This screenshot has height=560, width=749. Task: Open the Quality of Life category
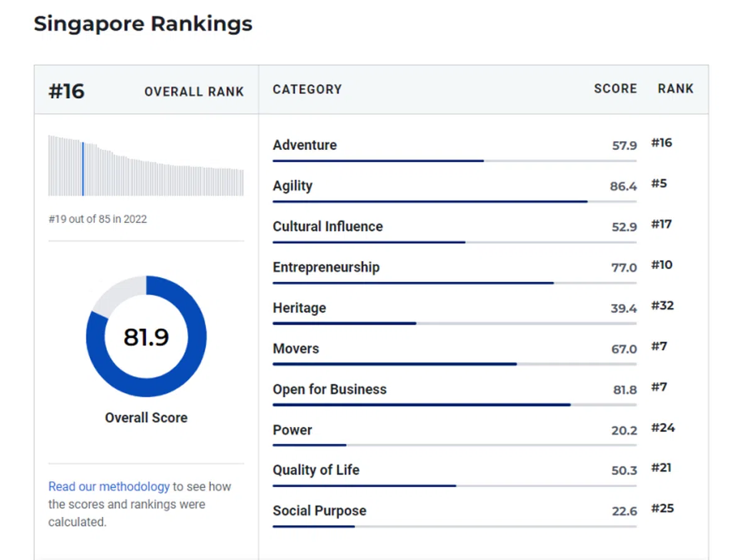coord(316,470)
